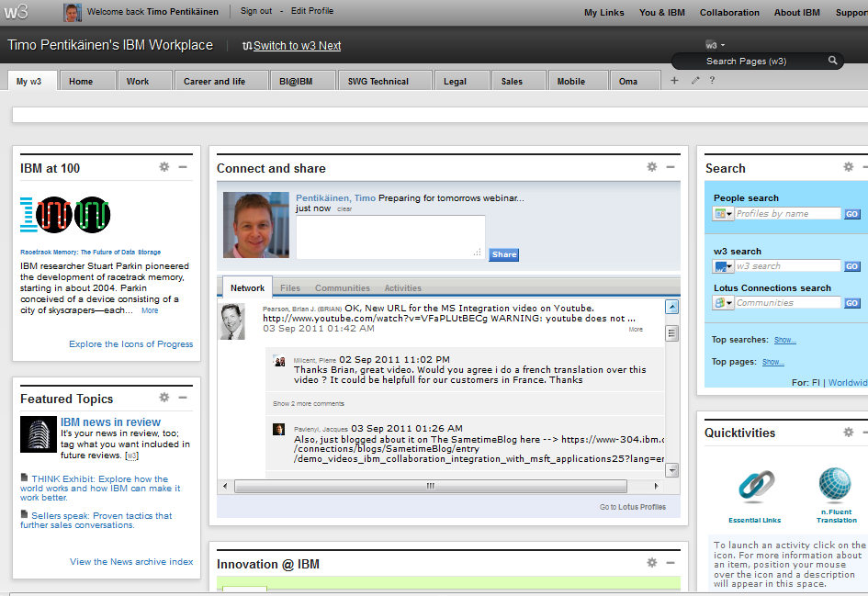Click the network feed horizontal scrollbar thumb
Screen dimensions: 868x596
coord(431,486)
